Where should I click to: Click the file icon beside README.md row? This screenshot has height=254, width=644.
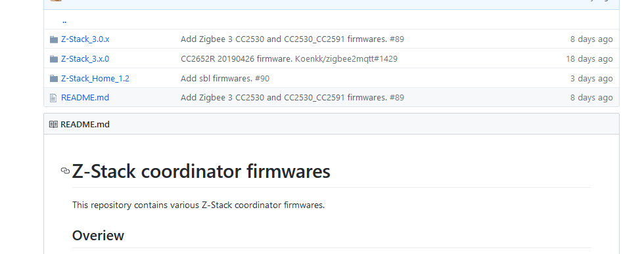tap(53, 98)
